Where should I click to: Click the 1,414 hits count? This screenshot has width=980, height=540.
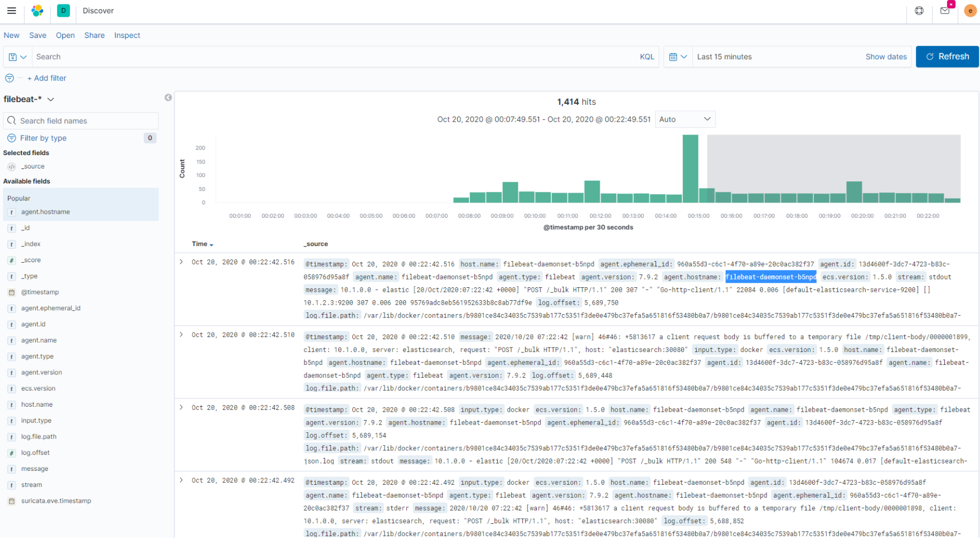[x=576, y=102]
